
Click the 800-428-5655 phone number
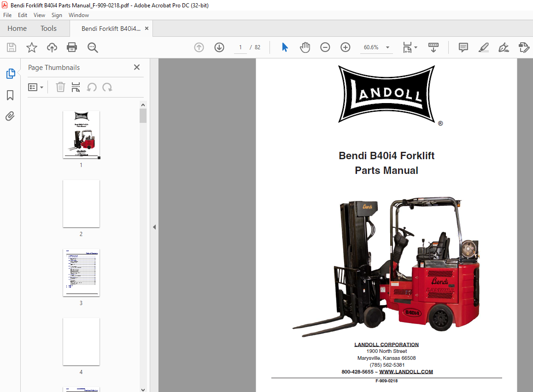357,372
